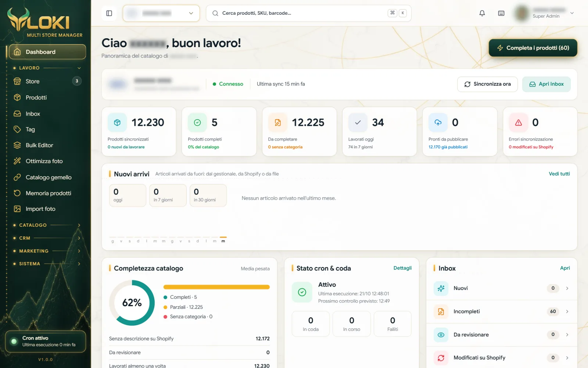Open Store in sidebar
Viewport: 588px width, 368px height.
click(47, 81)
